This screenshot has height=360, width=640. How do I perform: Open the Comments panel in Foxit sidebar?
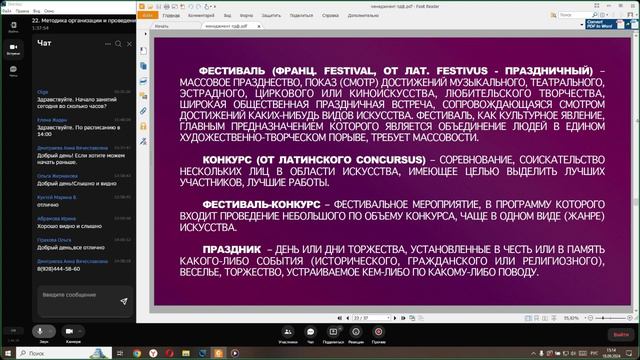pos(143,96)
